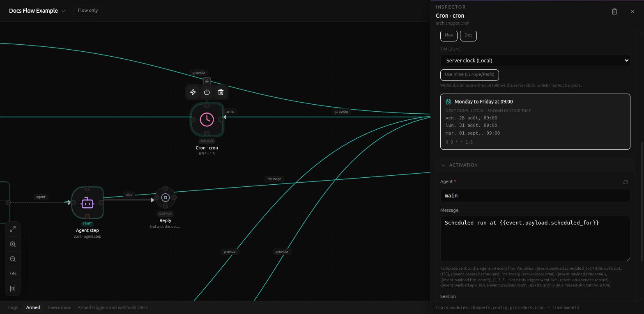Click the Agent step bottom red port

point(87,217)
